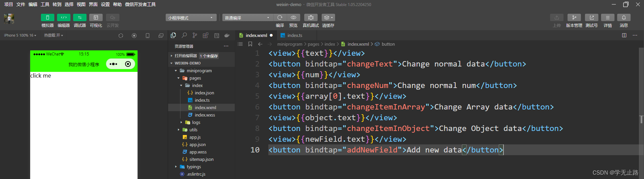Click the simulator capsule close circle
This screenshot has height=179, width=644.
click(x=128, y=64)
